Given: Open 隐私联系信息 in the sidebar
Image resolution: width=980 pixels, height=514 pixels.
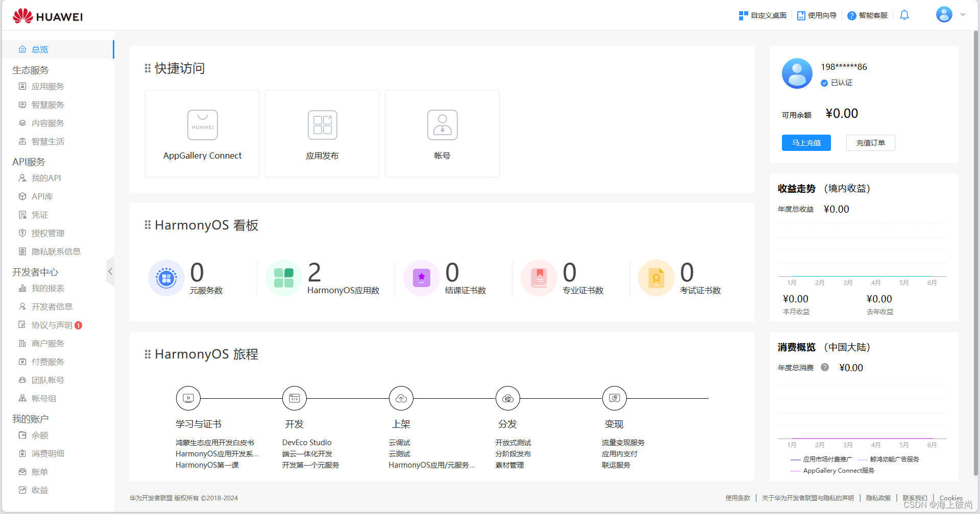Looking at the screenshot, I should coord(57,251).
